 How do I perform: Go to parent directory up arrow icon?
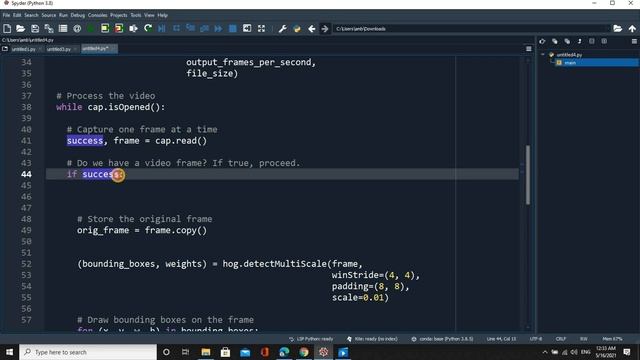[632, 29]
